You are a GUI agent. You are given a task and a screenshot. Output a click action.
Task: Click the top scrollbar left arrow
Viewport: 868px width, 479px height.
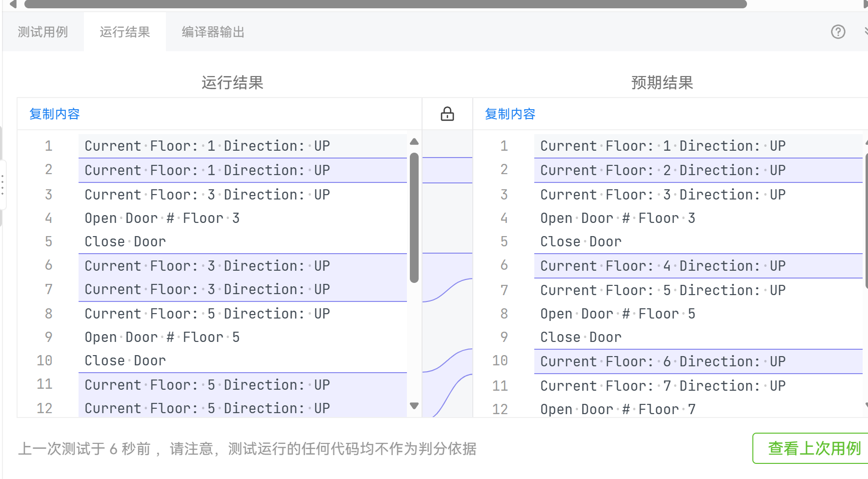(13, 4)
